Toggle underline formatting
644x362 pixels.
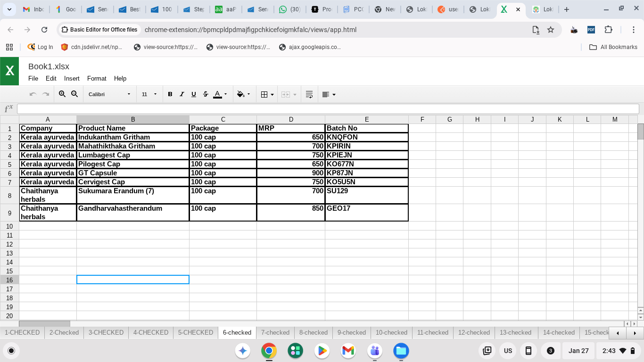click(x=194, y=94)
